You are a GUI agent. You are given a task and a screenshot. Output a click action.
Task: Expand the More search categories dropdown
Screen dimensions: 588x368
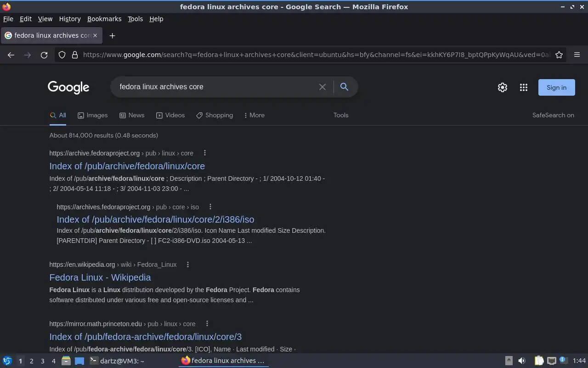pyautogui.click(x=254, y=115)
